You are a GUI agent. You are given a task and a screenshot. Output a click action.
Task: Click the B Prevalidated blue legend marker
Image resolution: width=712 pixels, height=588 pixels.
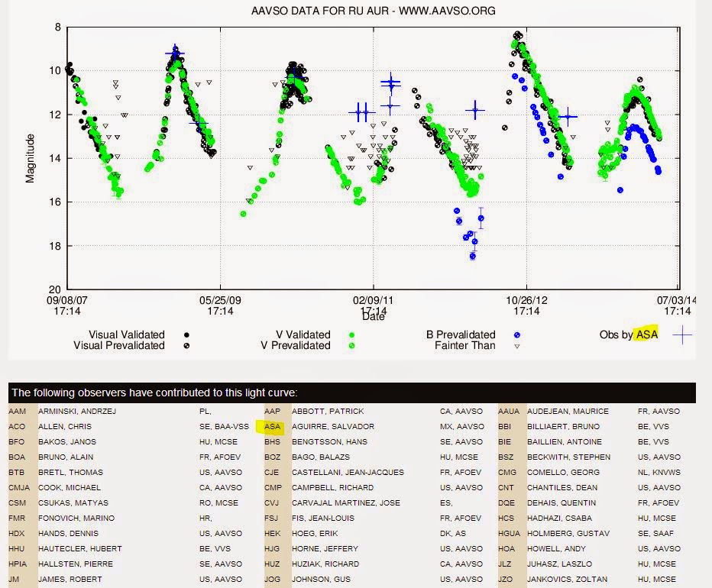click(x=516, y=335)
